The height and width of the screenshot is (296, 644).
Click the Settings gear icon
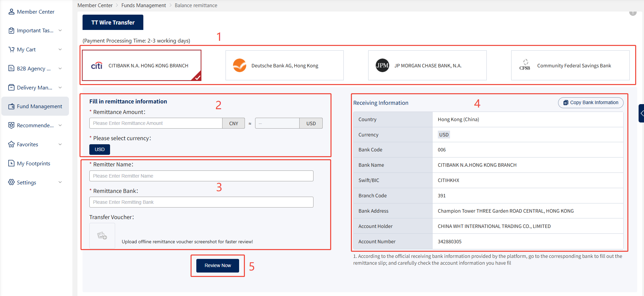click(12, 182)
